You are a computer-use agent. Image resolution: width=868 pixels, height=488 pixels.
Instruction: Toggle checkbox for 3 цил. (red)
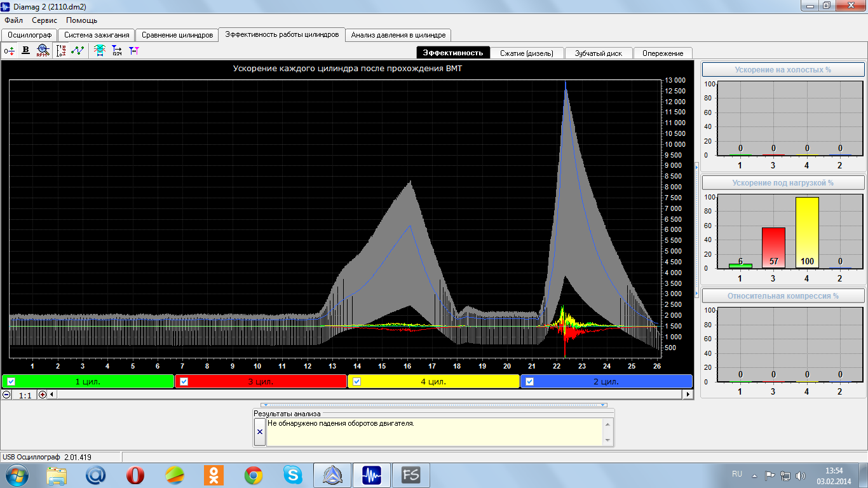[184, 381]
